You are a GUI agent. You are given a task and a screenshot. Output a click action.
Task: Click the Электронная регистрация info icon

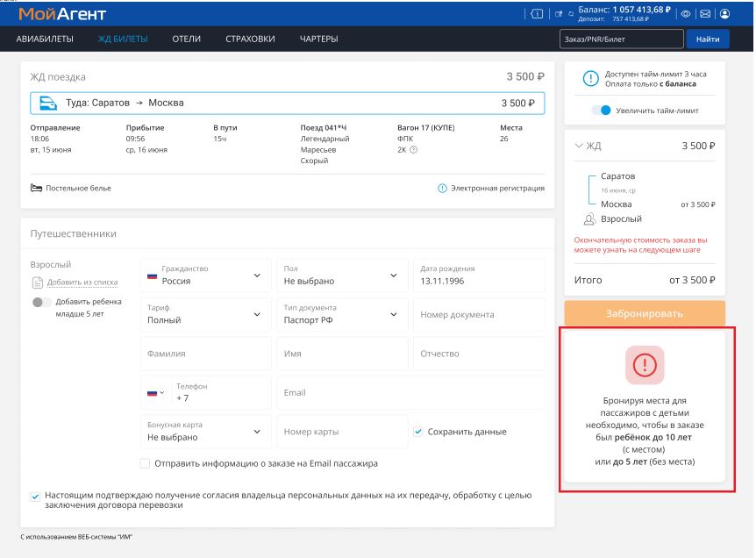[x=442, y=189]
